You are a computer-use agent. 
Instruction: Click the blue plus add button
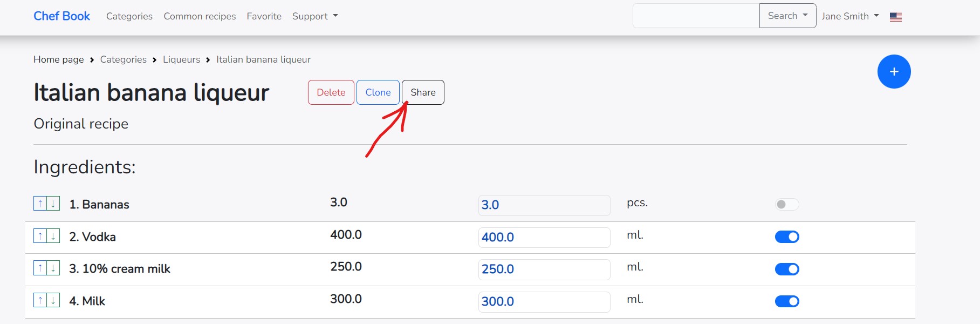[x=894, y=71]
